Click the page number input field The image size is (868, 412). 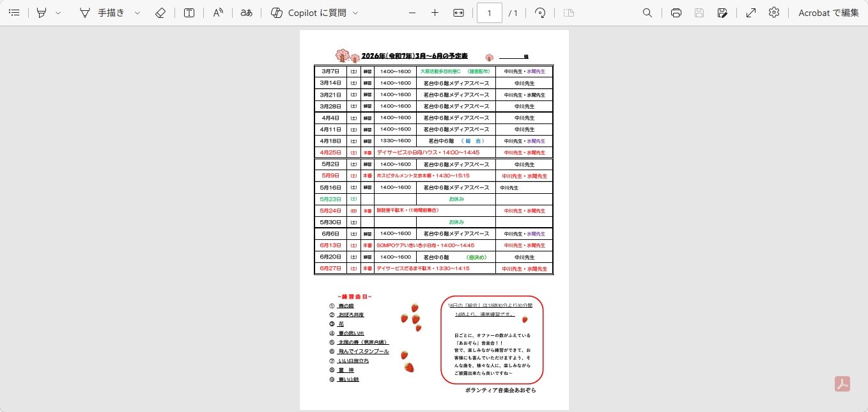click(489, 13)
